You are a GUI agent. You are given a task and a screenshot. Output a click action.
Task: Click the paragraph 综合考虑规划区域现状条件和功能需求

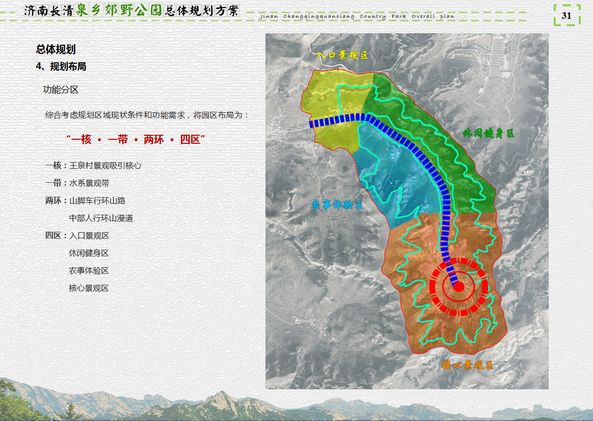146,115
